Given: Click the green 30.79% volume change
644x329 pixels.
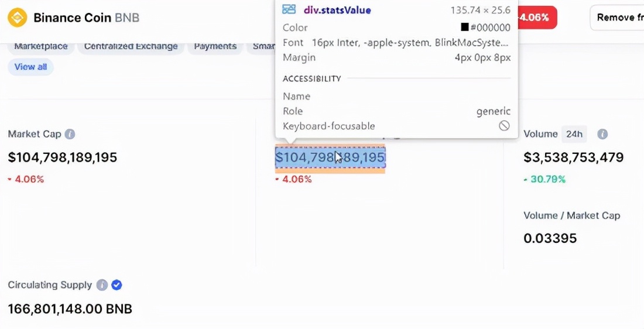Looking at the screenshot, I should point(544,180).
